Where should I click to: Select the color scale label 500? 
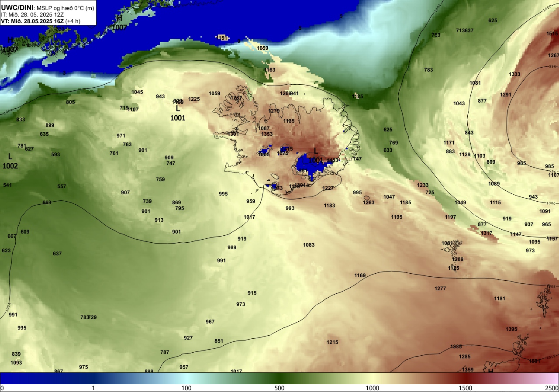tap(279, 388)
